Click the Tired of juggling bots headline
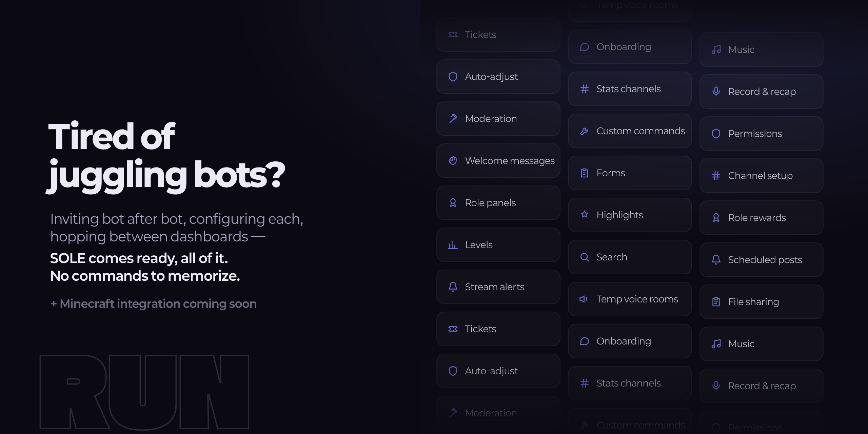 pyautogui.click(x=166, y=156)
